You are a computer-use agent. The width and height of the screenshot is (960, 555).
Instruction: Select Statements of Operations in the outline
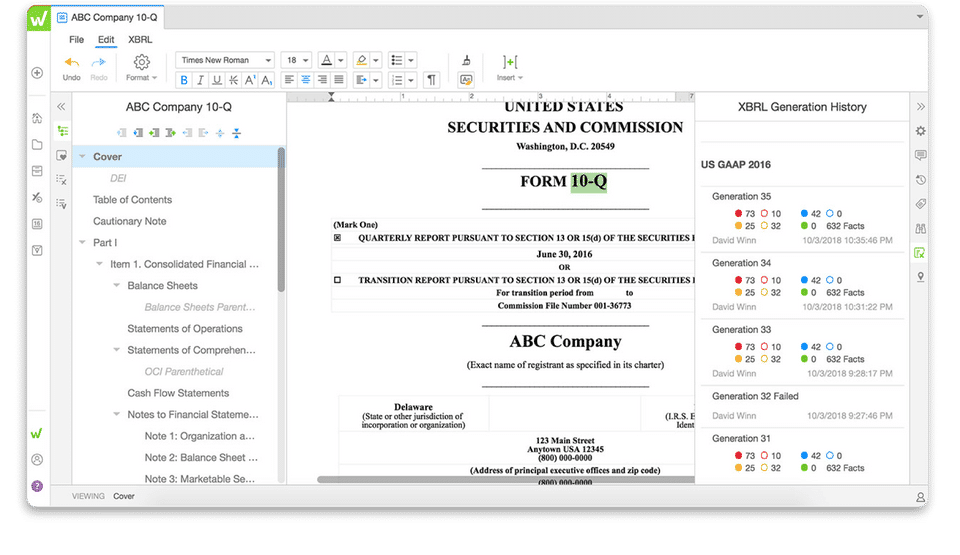point(185,328)
